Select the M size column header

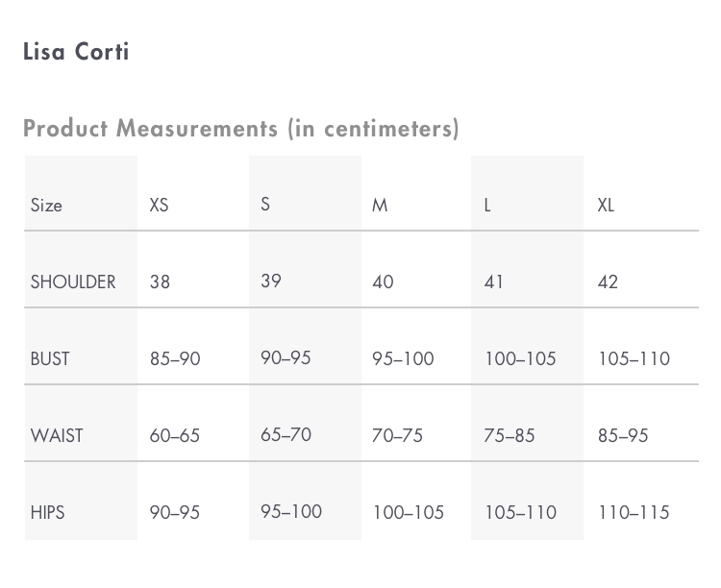pyautogui.click(x=380, y=205)
